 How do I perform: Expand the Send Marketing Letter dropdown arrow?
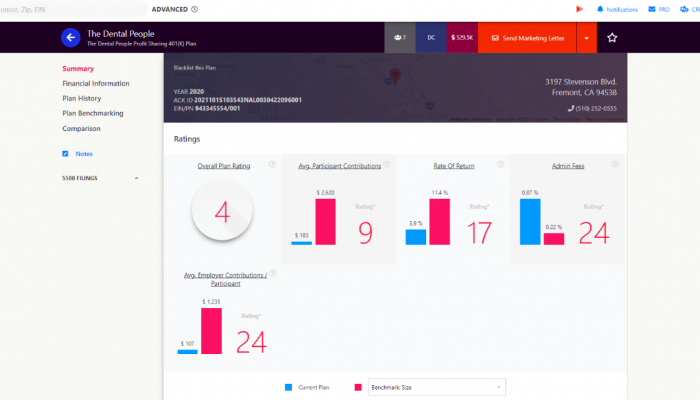click(x=583, y=38)
